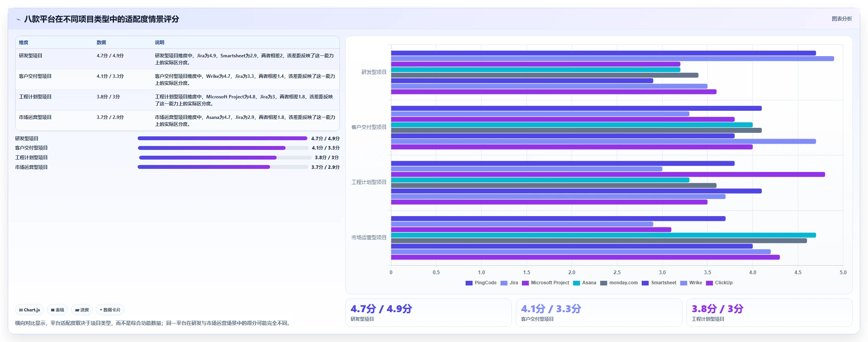Click the 5.0 tick on the x-axis
The image size is (868, 342).
tap(843, 272)
